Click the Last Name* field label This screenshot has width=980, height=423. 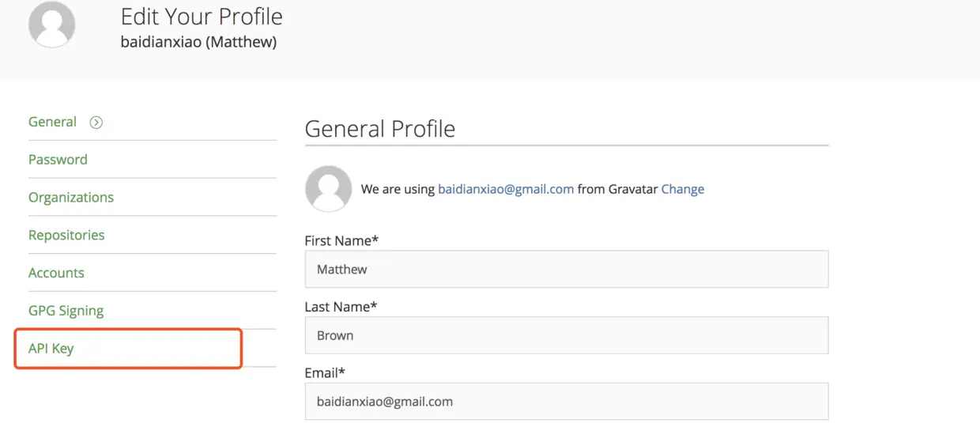point(341,307)
